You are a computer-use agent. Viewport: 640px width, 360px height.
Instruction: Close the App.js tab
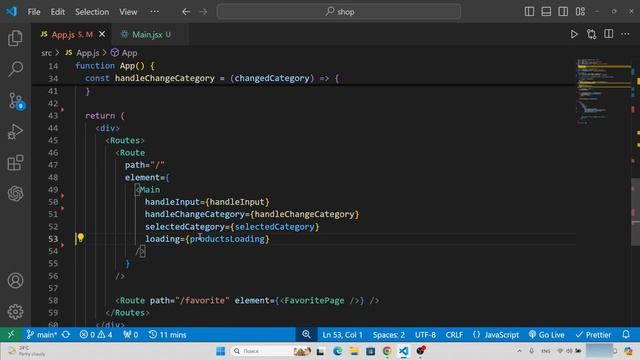coord(102,34)
